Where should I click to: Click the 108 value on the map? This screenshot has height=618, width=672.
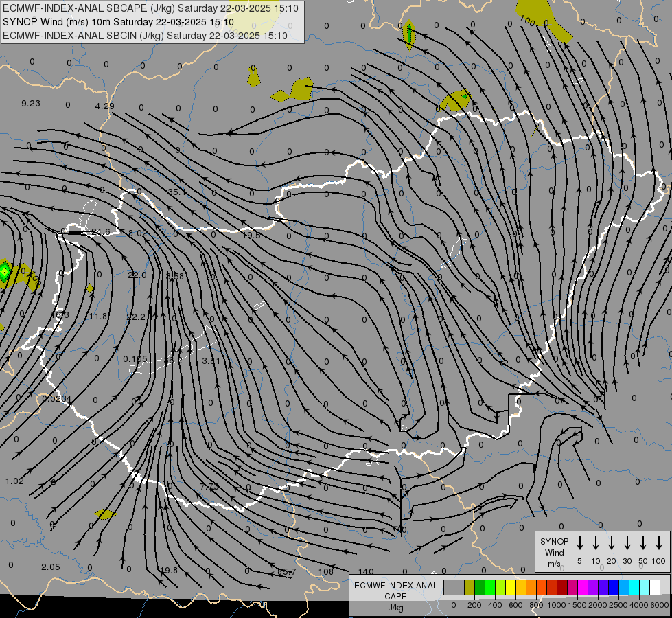click(326, 572)
